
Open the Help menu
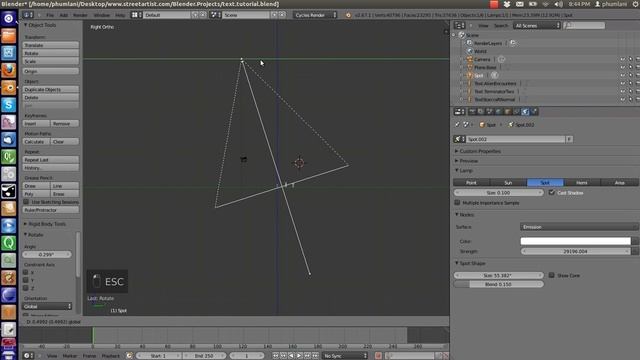coord(120,15)
